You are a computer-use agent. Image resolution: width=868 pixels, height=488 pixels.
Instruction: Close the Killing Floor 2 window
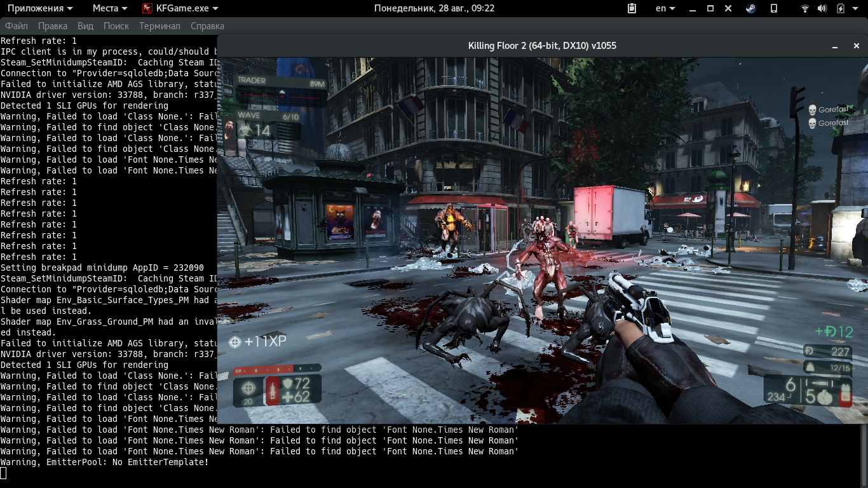(x=855, y=46)
